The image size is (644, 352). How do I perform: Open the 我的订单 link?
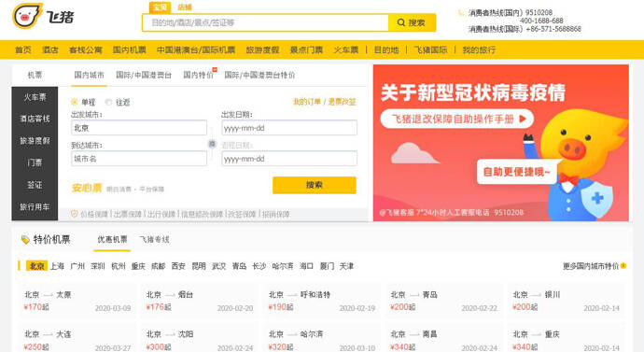pos(306,102)
